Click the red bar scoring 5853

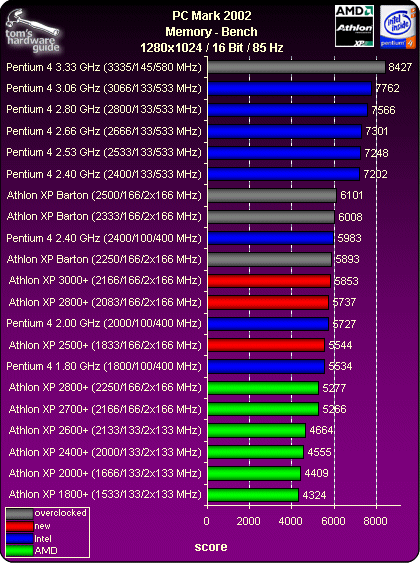coord(269,281)
